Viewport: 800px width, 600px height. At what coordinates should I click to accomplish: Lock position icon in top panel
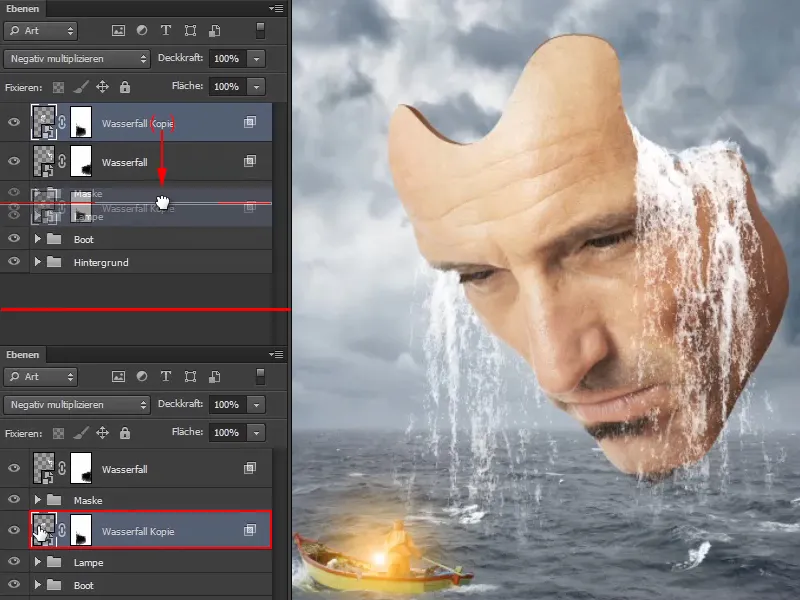pyautogui.click(x=103, y=87)
